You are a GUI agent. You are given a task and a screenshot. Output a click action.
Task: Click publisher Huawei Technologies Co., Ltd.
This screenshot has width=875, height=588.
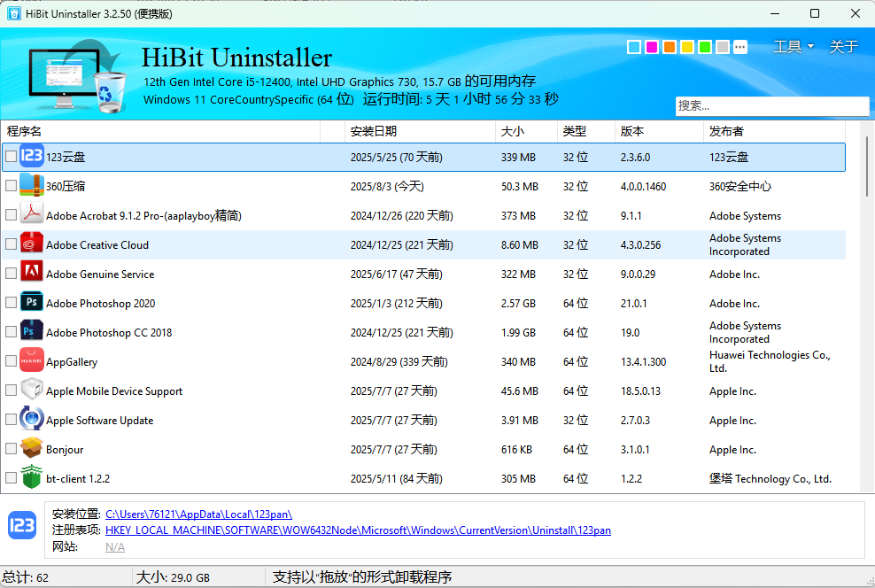pyautogui.click(x=770, y=361)
